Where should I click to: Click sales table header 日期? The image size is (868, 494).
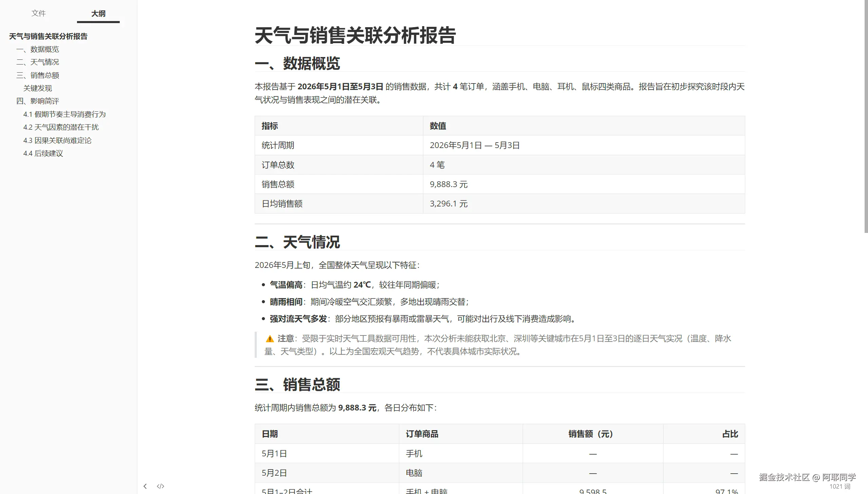pyautogui.click(x=327, y=434)
